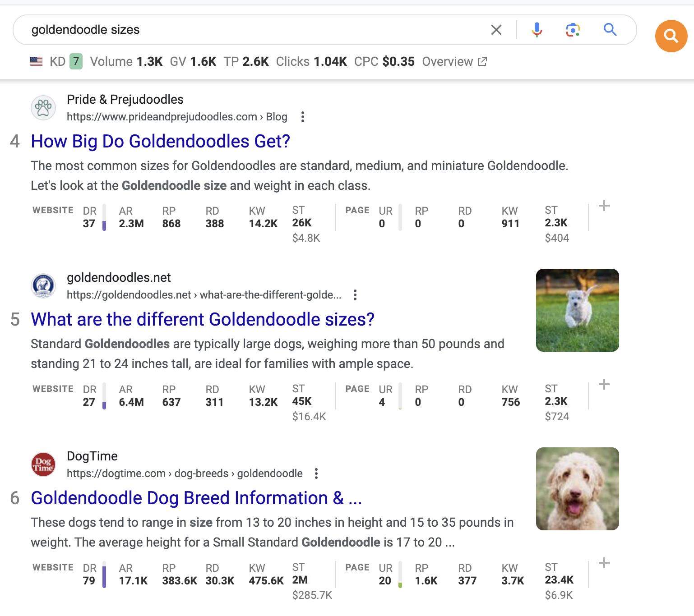Click the blue magnifier search icon
Image resolution: width=694 pixels, height=616 pixels.
[x=610, y=30]
